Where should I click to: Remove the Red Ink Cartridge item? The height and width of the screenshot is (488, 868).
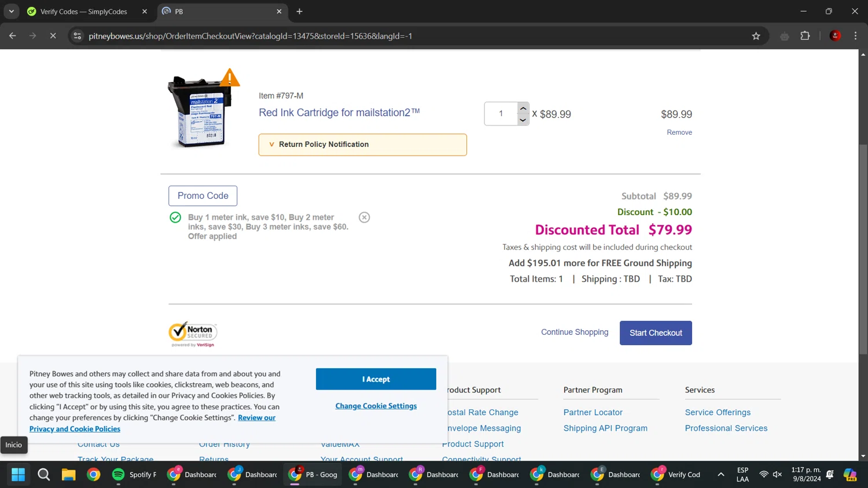(679, 132)
